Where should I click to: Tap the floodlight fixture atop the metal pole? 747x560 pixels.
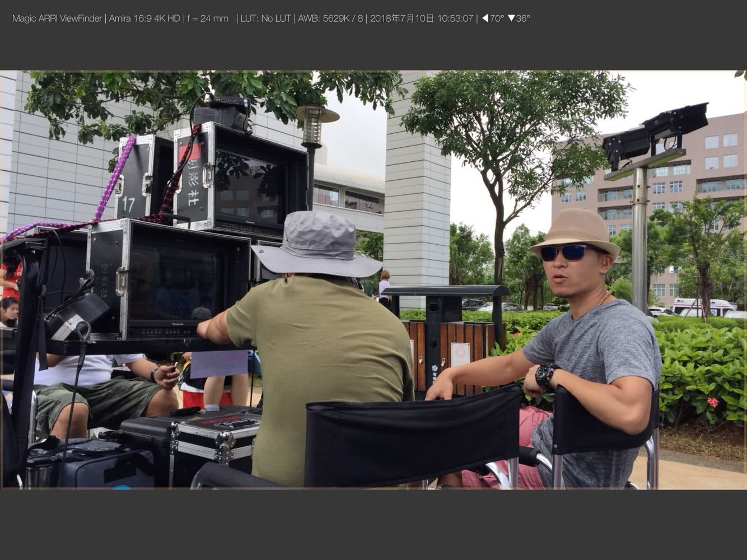(655, 134)
